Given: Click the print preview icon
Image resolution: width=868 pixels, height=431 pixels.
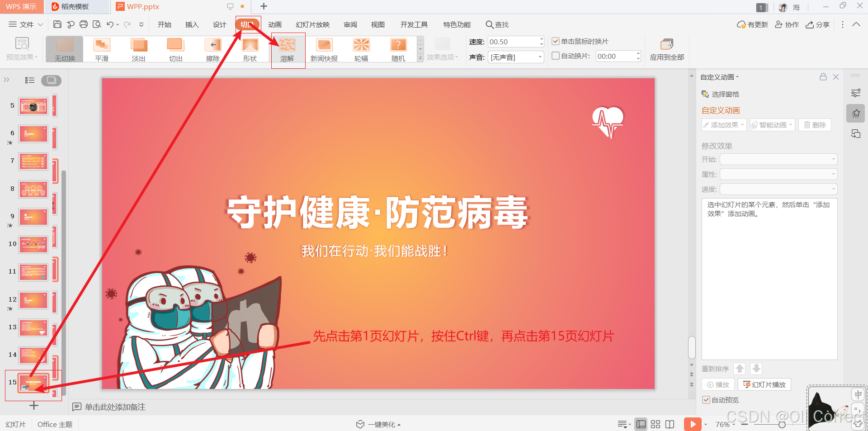Looking at the screenshot, I should point(97,24).
